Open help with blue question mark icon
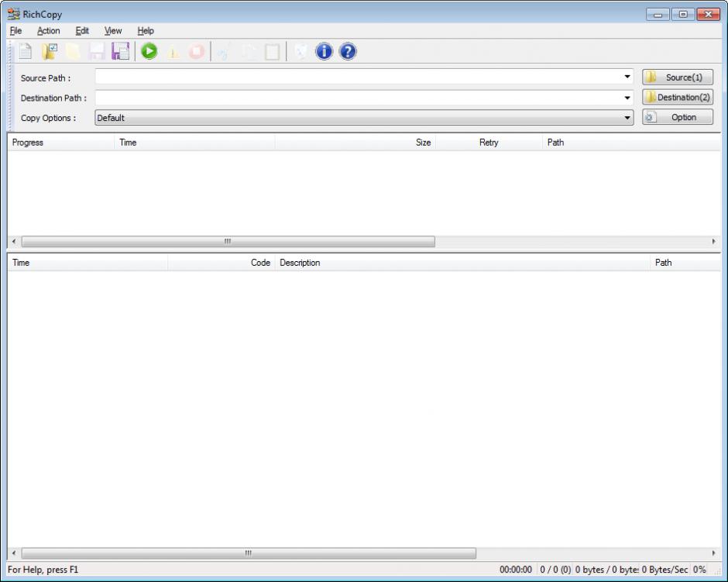Screen dimensions: 728x582 348,51
